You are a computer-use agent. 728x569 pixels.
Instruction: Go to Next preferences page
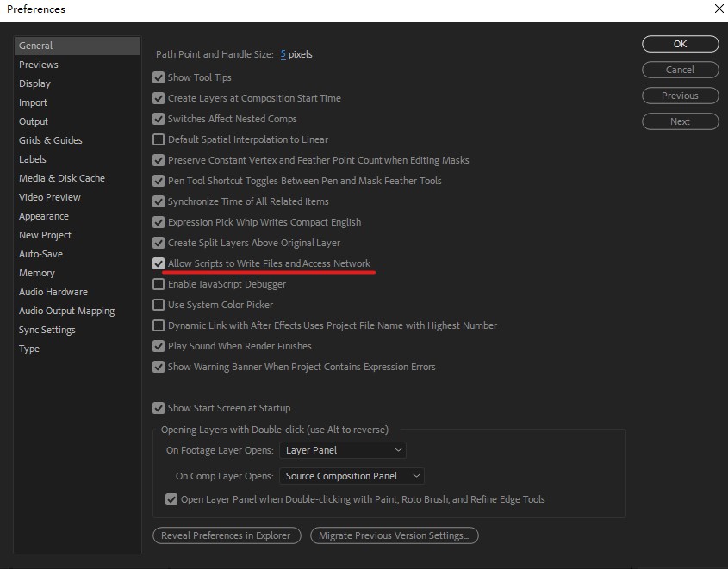click(x=680, y=121)
